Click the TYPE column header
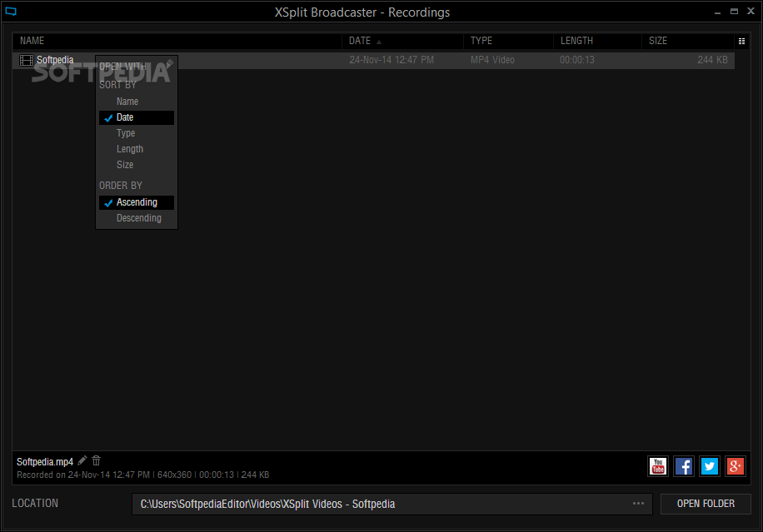 pos(508,41)
